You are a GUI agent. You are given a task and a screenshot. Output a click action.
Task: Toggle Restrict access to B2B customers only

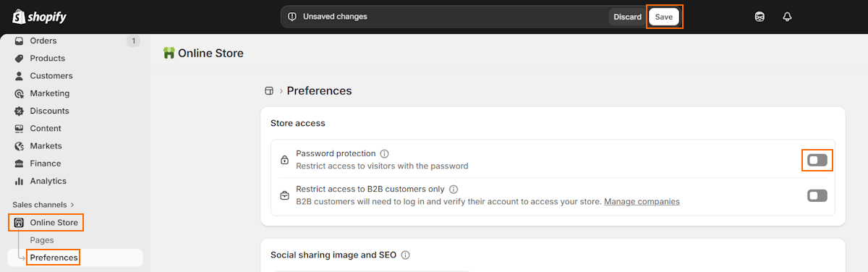(x=817, y=195)
